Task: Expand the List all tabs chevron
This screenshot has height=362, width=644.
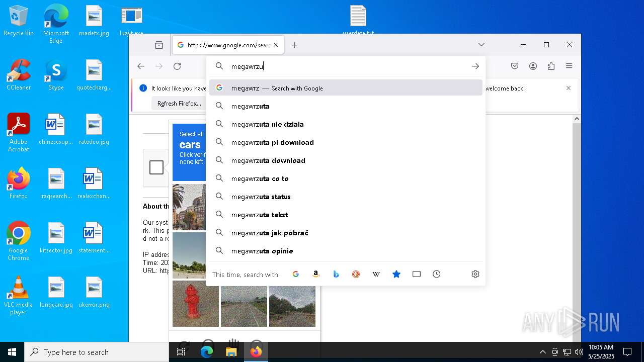Action: [x=481, y=45]
